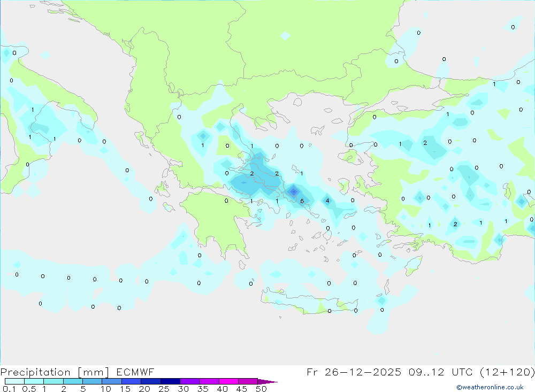
Task: Click the legend color band between 35 and 40
Action: pyautogui.click(x=209, y=381)
